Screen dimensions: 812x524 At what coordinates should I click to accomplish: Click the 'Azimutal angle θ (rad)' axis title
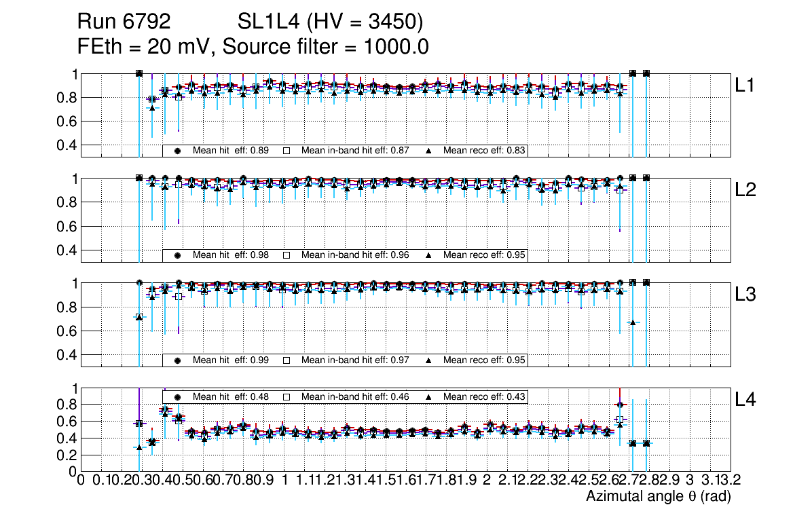(658, 497)
